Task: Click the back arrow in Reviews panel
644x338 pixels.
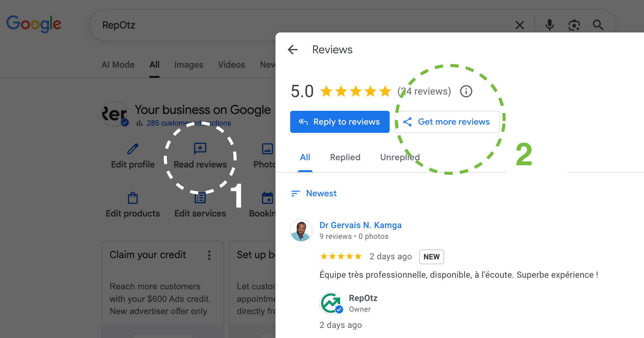Action: coord(293,50)
